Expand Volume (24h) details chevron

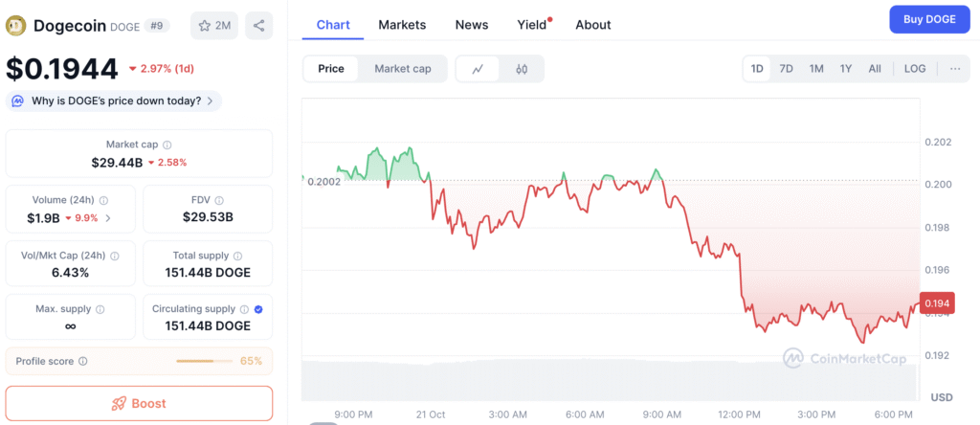tap(107, 218)
